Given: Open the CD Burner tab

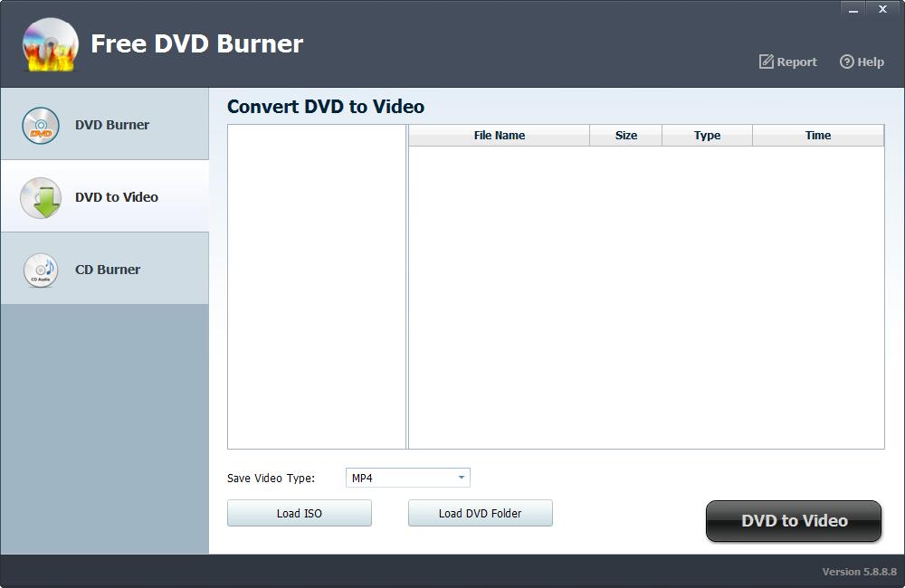Looking at the screenshot, I should pos(108,270).
